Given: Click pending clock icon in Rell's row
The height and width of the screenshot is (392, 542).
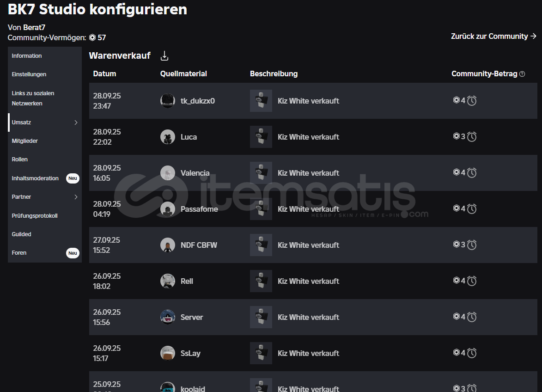Looking at the screenshot, I should click(472, 281).
